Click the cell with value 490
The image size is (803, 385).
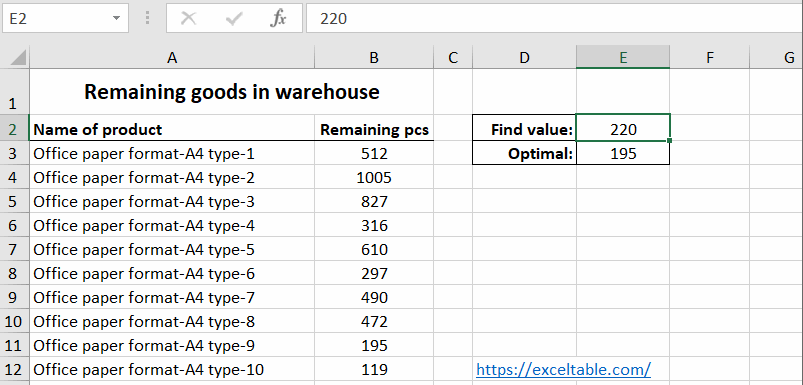(x=374, y=297)
